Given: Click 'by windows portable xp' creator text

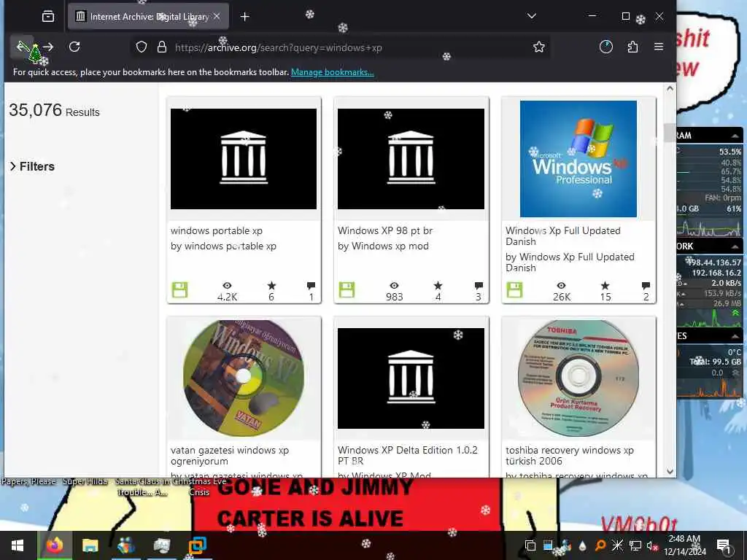Looking at the screenshot, I should pos(223,246).
